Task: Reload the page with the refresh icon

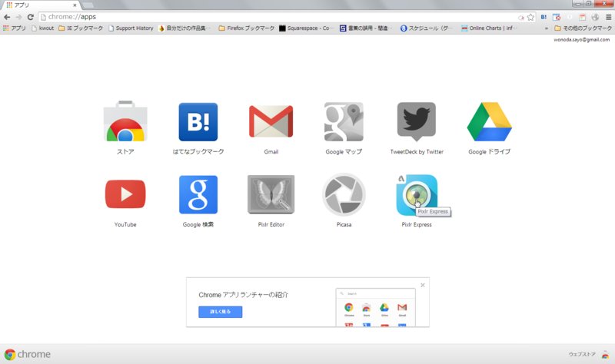Action: (x=30, y=17)
